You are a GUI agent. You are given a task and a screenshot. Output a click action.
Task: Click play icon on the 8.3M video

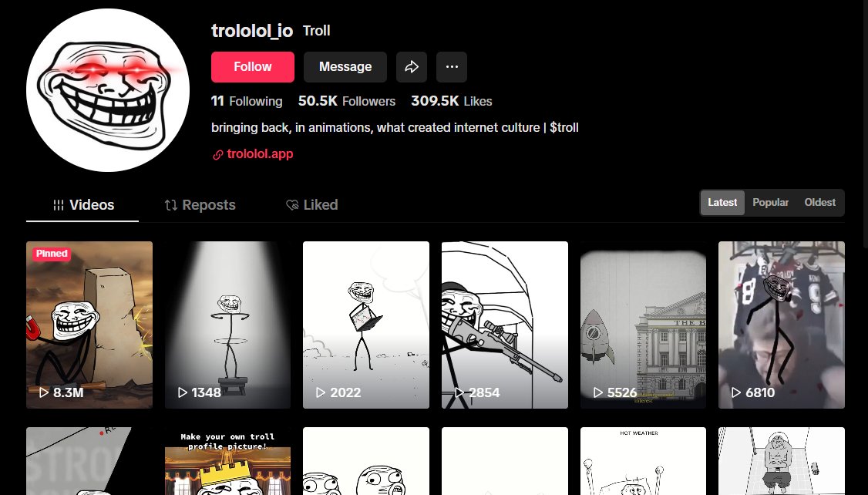tap(44, 392)
